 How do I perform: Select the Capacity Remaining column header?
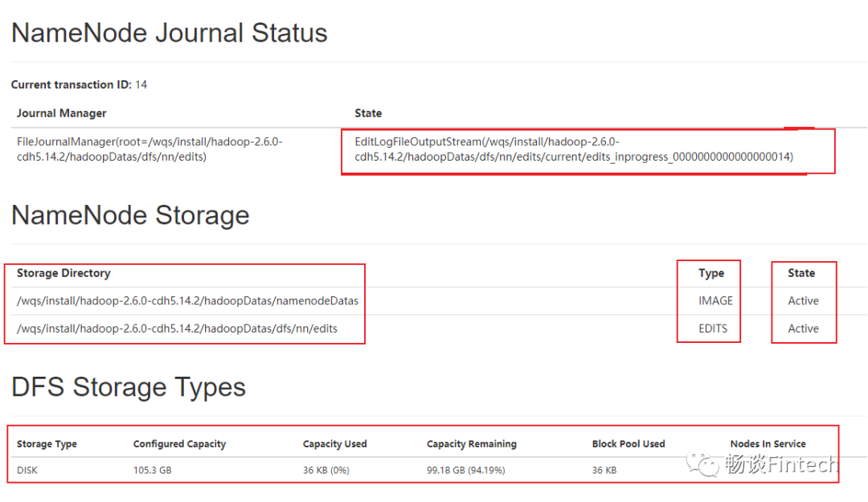click(472, 444)
